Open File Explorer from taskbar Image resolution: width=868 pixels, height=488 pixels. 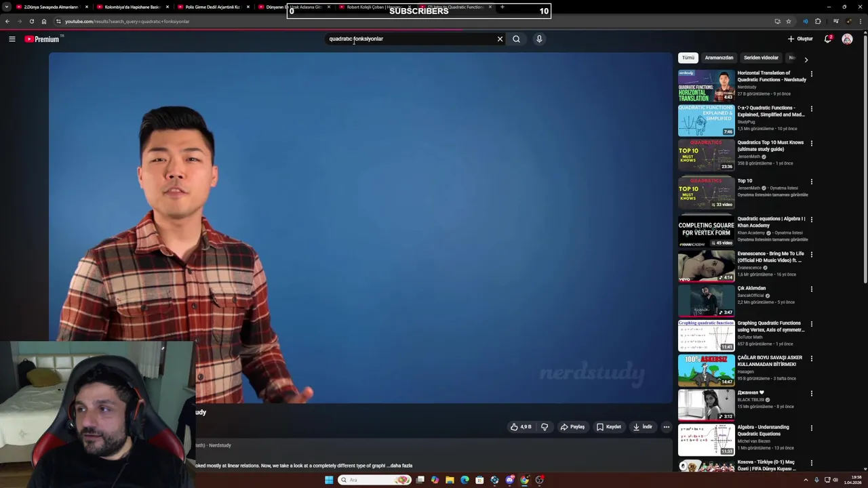point(450,480)
